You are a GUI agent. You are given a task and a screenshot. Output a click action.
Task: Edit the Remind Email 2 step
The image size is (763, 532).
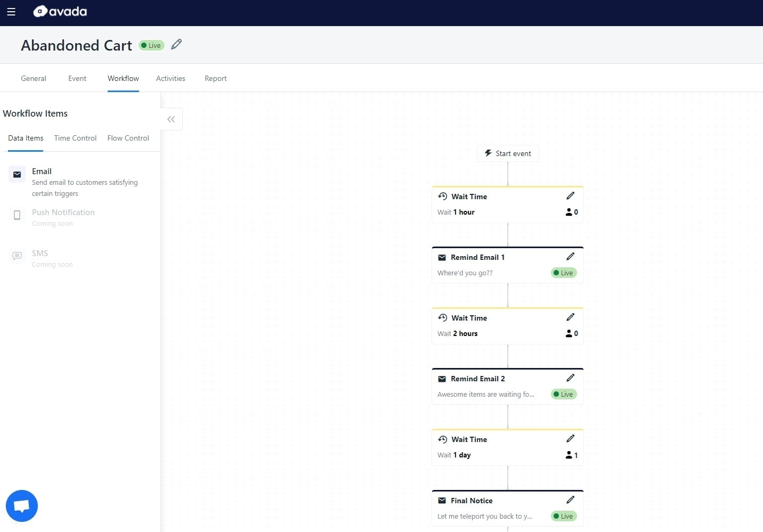pos(570,378)
